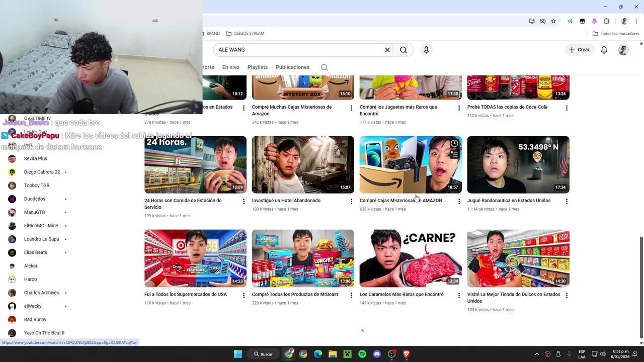Open the Todos los marcadores folder

pos(616,34)
